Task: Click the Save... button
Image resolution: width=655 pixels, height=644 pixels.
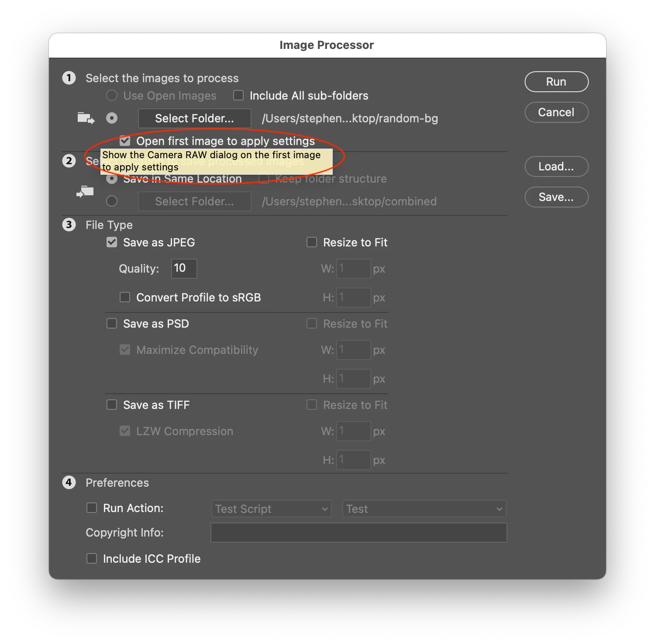Action: (556, 197)
